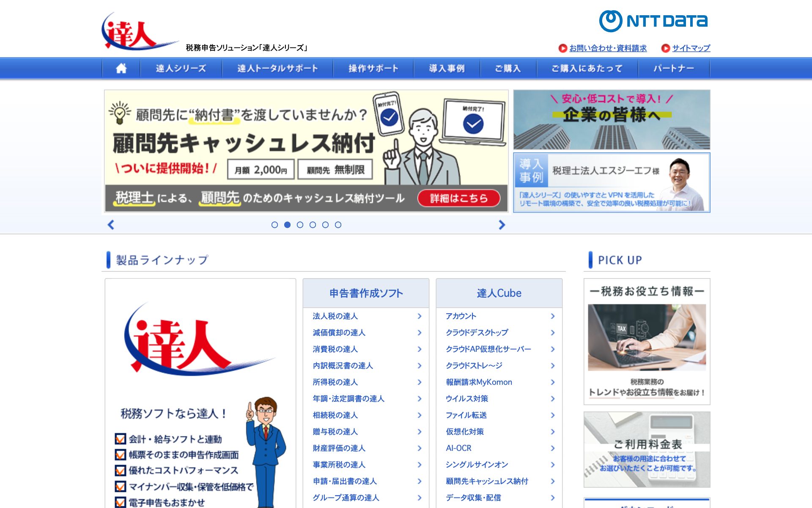Open 達人トータルサポート navigation menu

point(277,68)
